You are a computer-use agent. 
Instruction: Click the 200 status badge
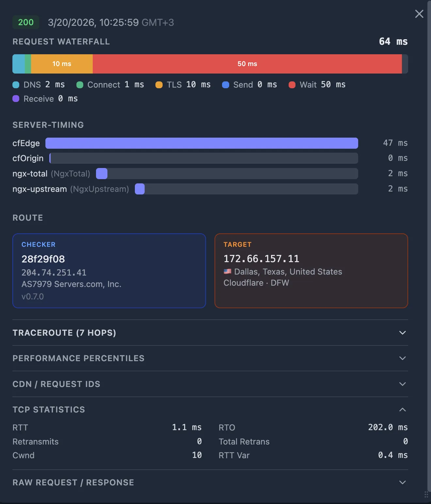(x=25, y=22)
